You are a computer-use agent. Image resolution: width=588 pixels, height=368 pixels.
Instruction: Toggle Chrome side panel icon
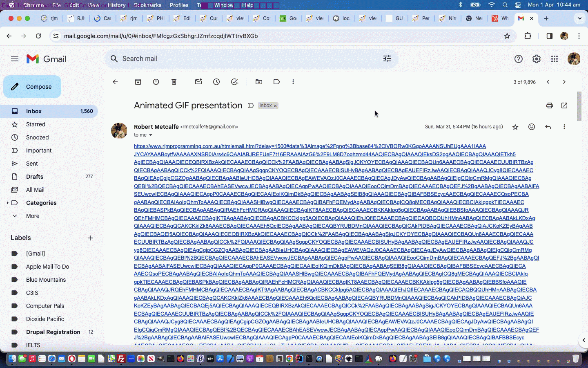[549, 36]
